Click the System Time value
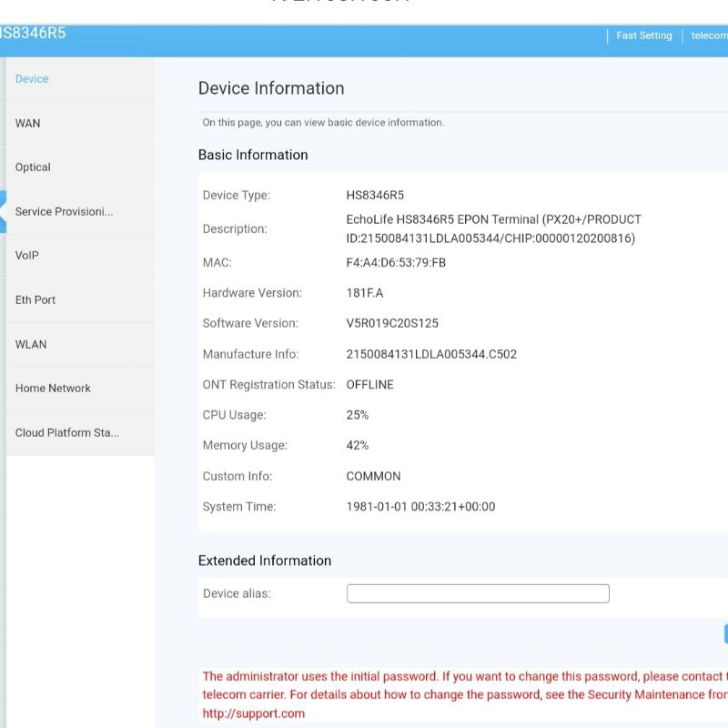Screen dimensions: 728x728 click(420, 507)
